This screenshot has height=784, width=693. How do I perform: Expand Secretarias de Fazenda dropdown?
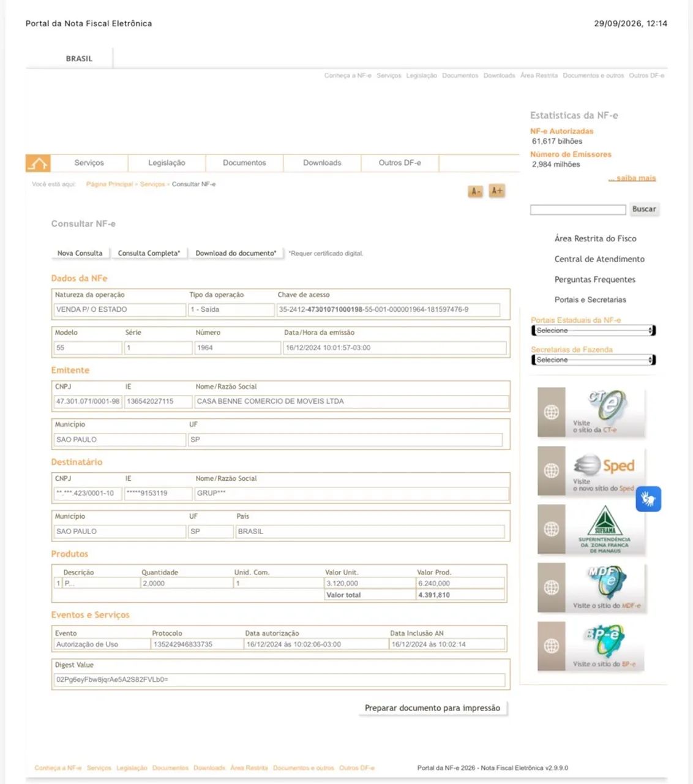click(593, 360)
